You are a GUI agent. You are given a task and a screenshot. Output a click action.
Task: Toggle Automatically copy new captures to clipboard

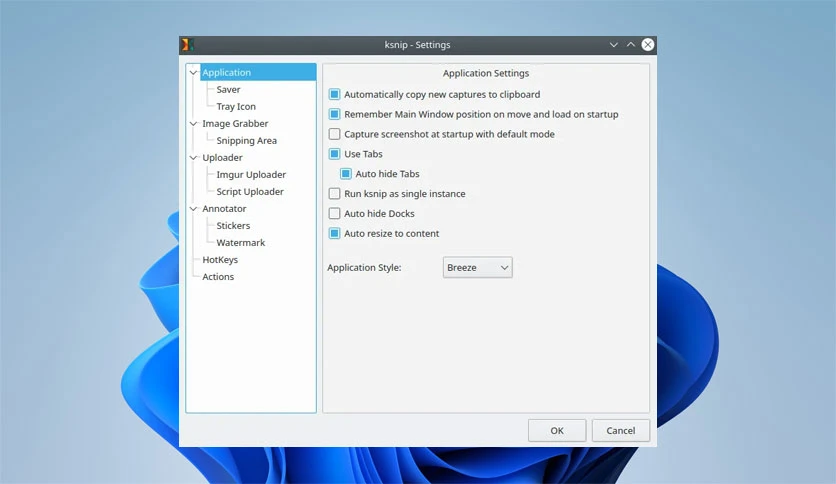click(x=334, y=94)
